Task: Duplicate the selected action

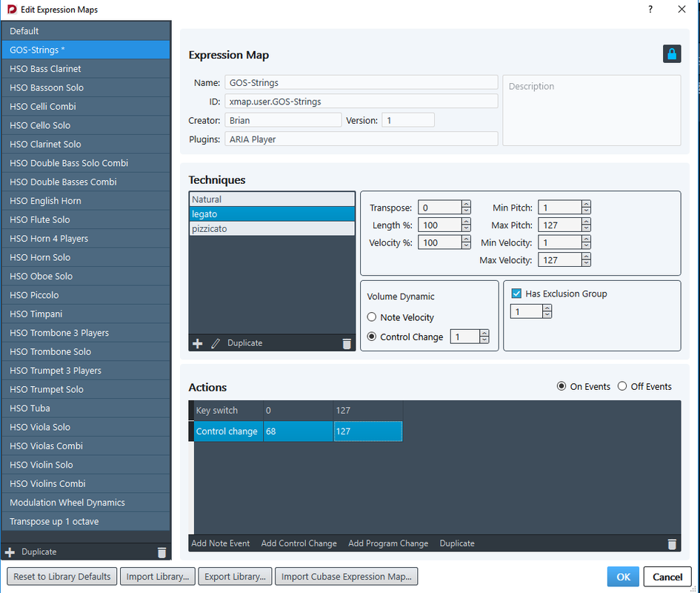Action: (457, 543)
